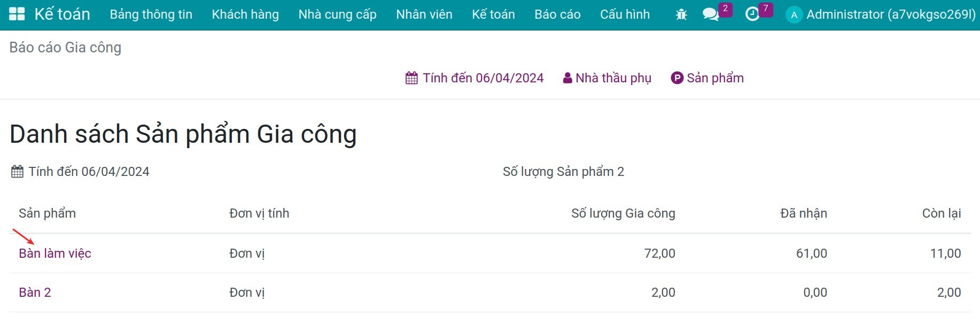Click the Administrator avatar icon
The height and width of the screenshot is (331, 980).
pyautogui.click(x=794, y=15)
